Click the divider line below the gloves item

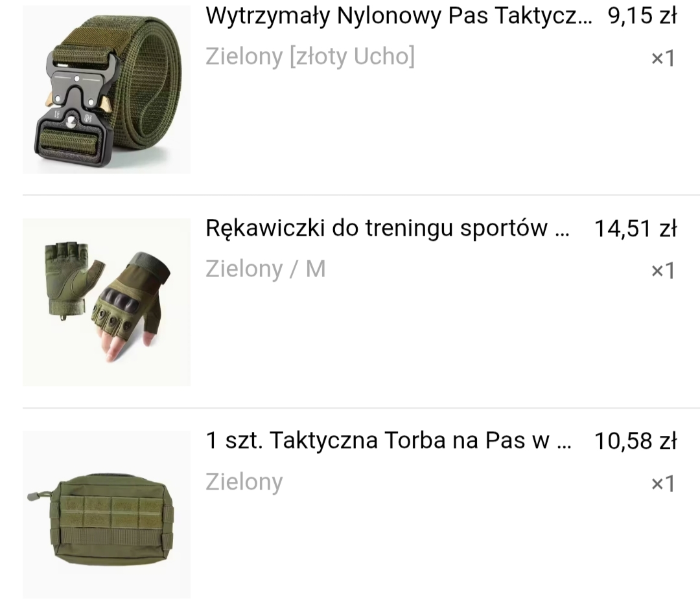(x=361, y=408)
